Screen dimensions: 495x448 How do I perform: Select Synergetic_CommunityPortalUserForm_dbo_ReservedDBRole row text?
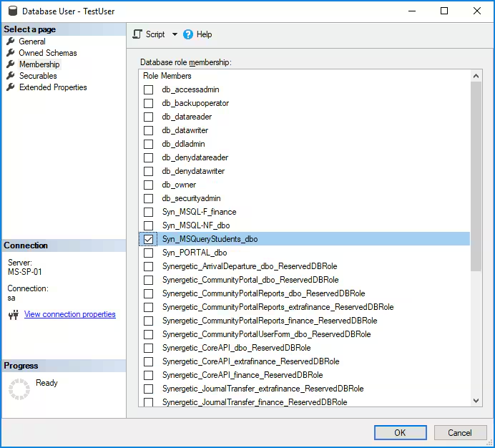(267, 334)
